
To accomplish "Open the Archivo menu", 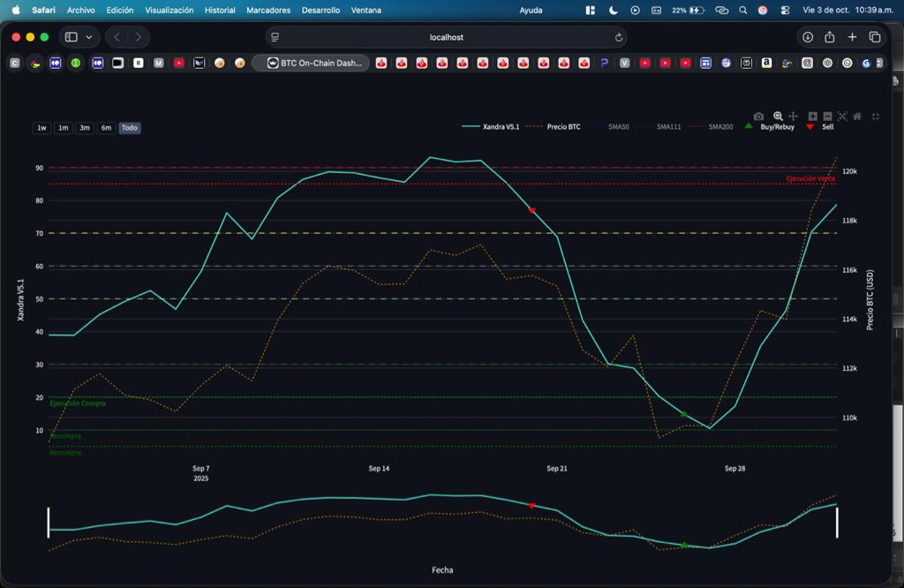I will tap(80, 11).
